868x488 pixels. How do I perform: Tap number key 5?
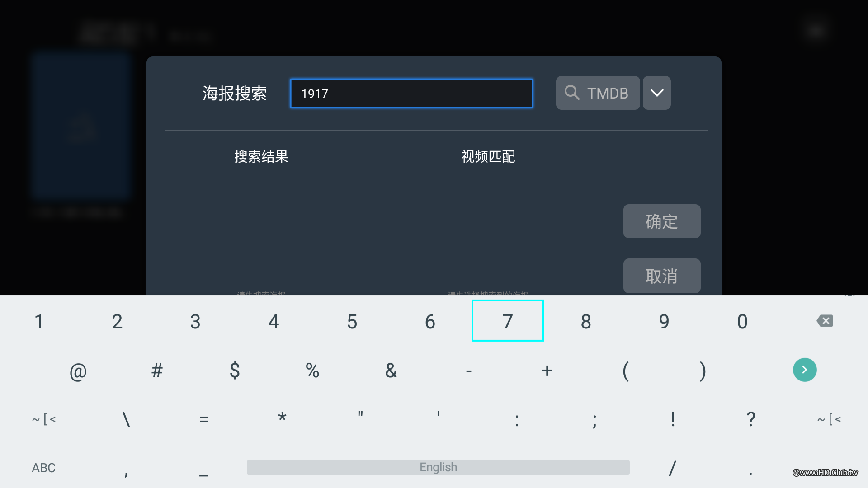pos(352,322)
